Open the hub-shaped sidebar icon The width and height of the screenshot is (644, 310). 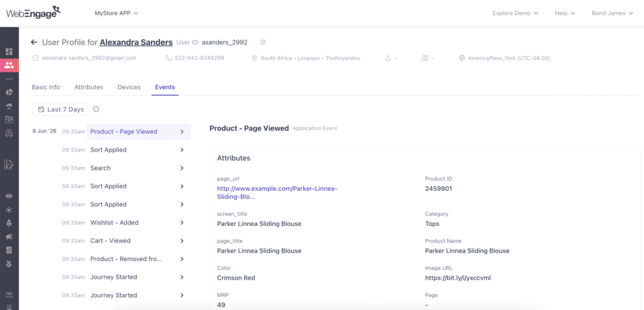(x=9, y=210)
